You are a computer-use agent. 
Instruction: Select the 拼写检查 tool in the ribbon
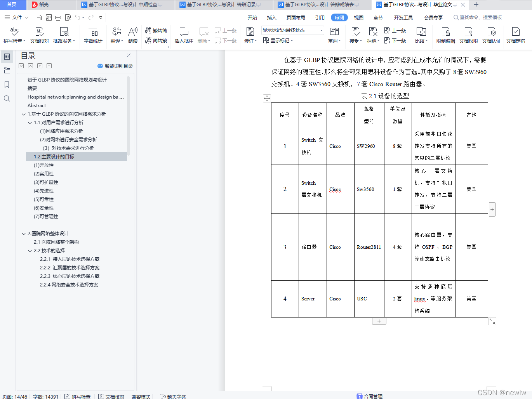(x=14, y=35)
